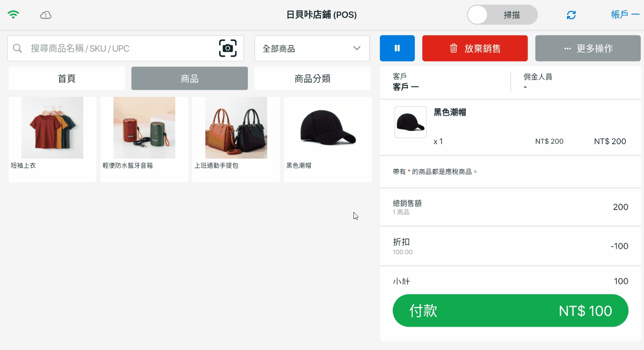Click the trash can icon on 放棄銷售
This screenshot has height=350, width=644.
pos(453,48)
